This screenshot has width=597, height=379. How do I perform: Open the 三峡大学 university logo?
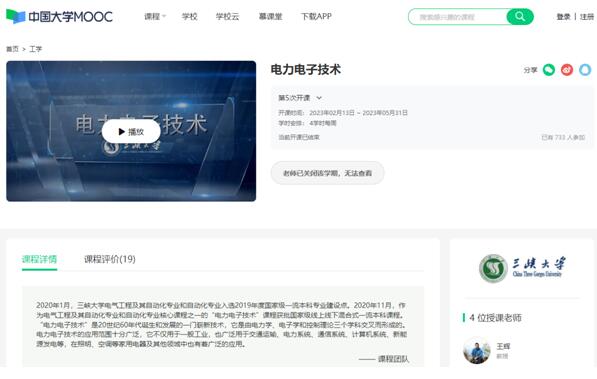(522, 268)
